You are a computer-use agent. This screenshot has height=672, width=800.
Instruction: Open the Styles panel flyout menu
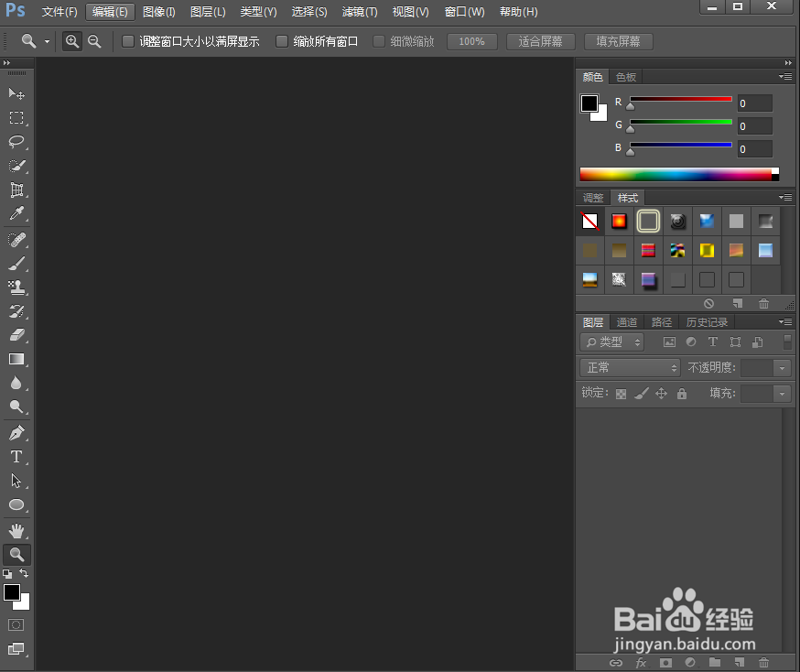click(785, 197)
